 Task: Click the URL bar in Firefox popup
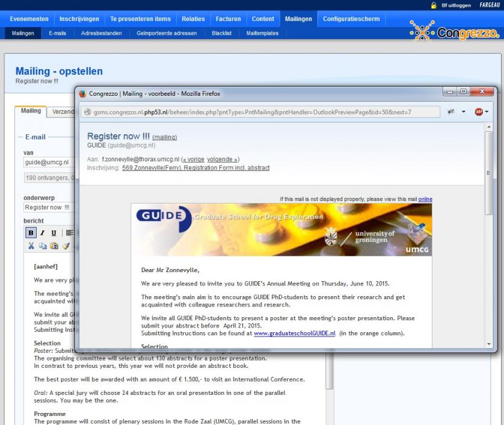[260, 112]
